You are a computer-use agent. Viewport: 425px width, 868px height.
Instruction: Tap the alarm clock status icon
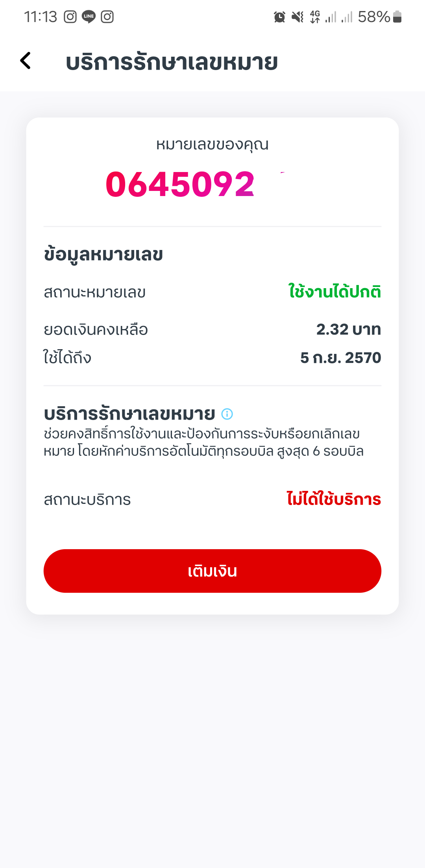279,17
